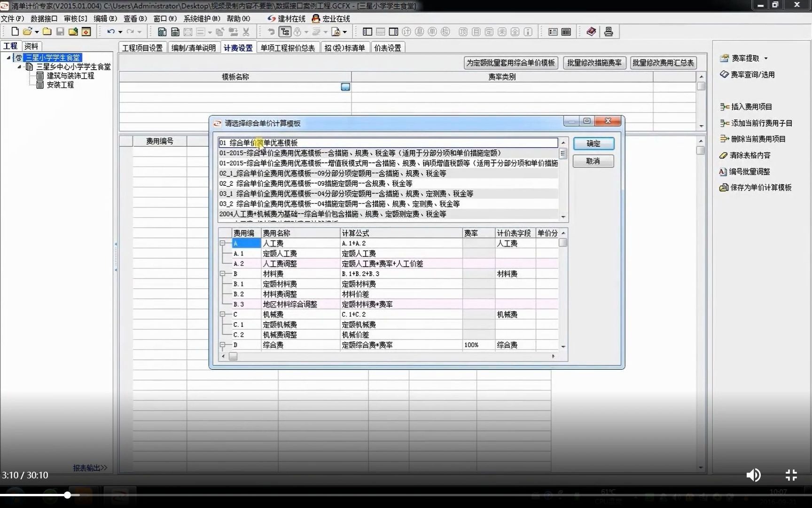Click 确定 button in template dialog
812x508 pixels.
pyautogui.click(x=593, y=143)
